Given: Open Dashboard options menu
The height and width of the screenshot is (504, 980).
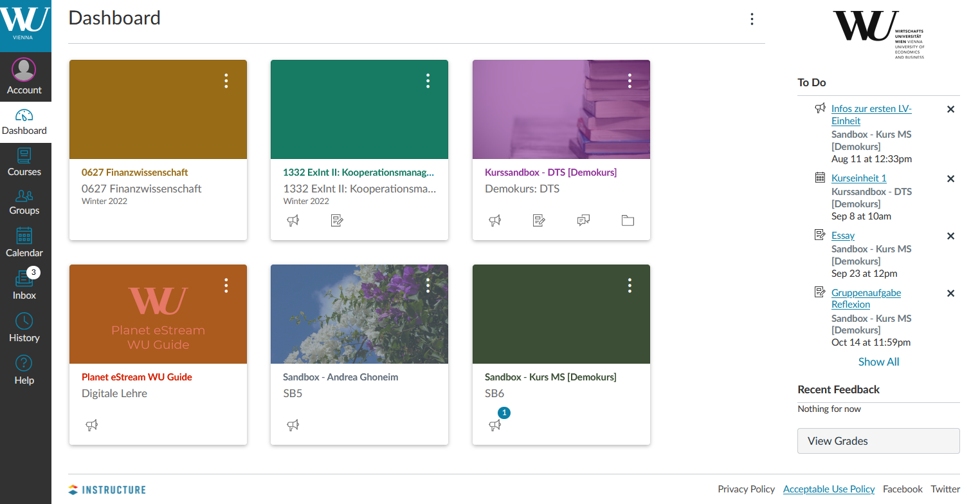Looking at the screenshot, I should click(752, 19).
